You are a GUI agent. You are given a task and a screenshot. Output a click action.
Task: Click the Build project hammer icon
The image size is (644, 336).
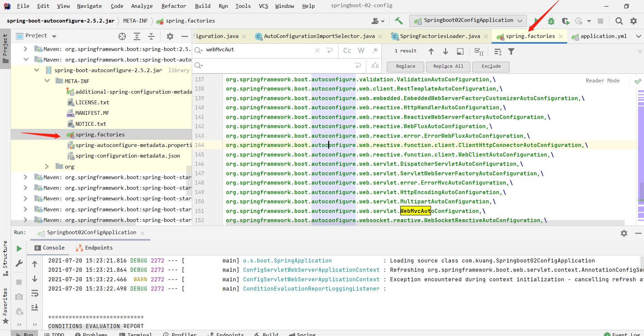(x=399, y=21)
